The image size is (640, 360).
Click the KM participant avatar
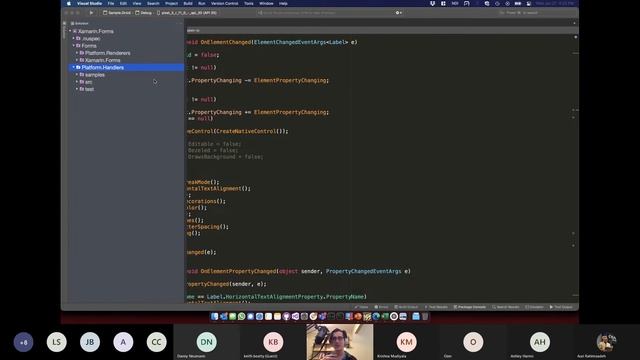[x=406, y=342]
